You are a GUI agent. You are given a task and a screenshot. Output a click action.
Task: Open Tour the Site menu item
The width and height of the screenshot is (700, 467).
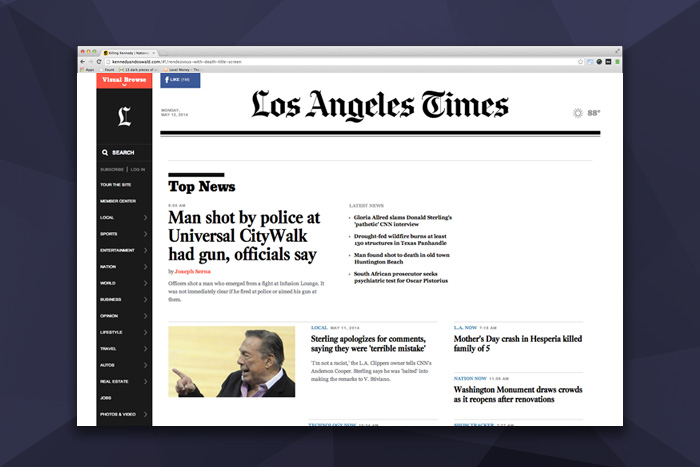pos(116,185)
